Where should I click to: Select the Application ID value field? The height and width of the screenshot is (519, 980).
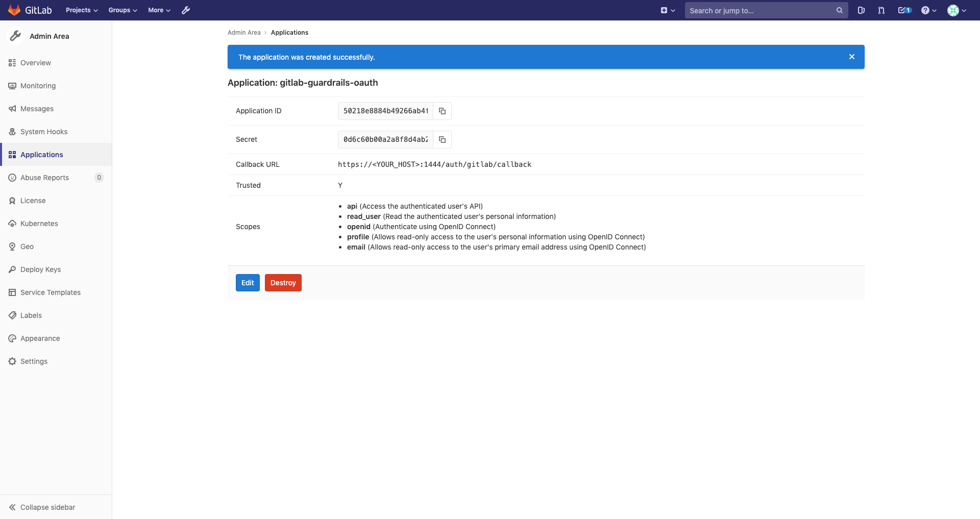coord(385,111)
